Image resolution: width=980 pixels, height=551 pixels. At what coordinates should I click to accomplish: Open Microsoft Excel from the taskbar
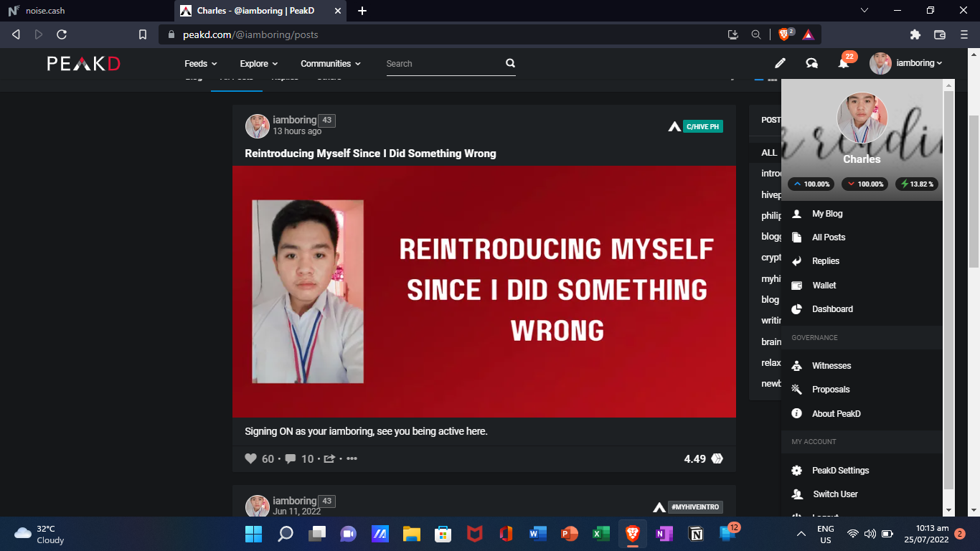pos(600,534)
